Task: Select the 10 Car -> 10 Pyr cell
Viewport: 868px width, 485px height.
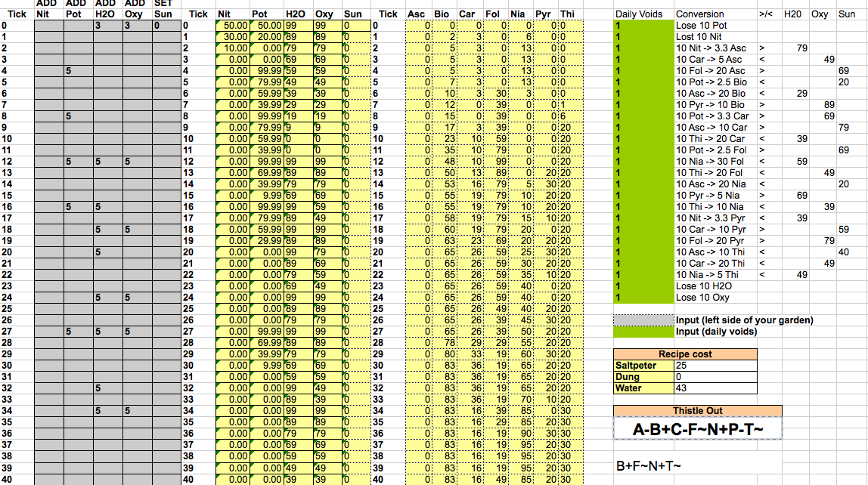Action: point(715,230)
